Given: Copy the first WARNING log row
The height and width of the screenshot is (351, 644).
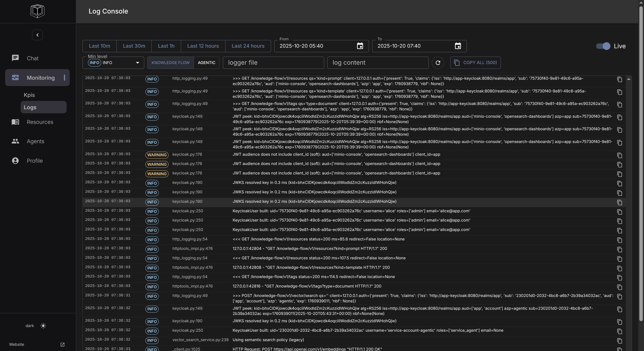Looking at the screenshot, I should 619,155.
